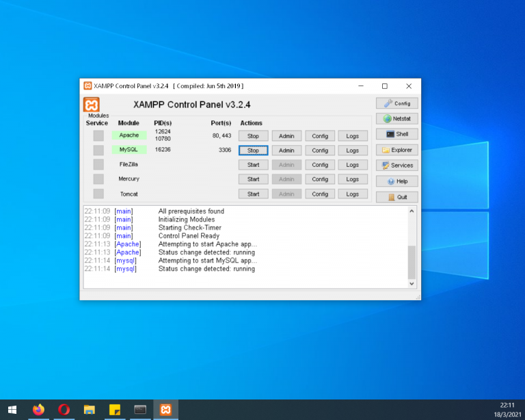Open MySQL Config options

pyautogui.click(x=320, y=150)
